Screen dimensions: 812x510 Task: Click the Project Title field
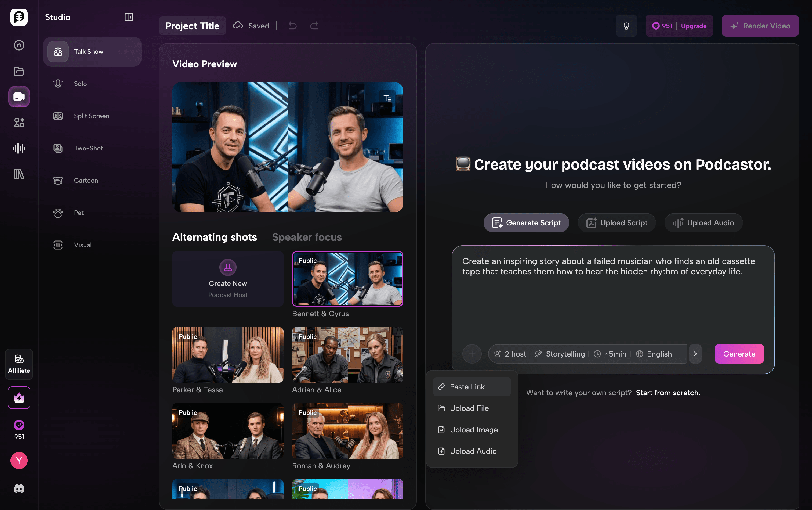193,26
